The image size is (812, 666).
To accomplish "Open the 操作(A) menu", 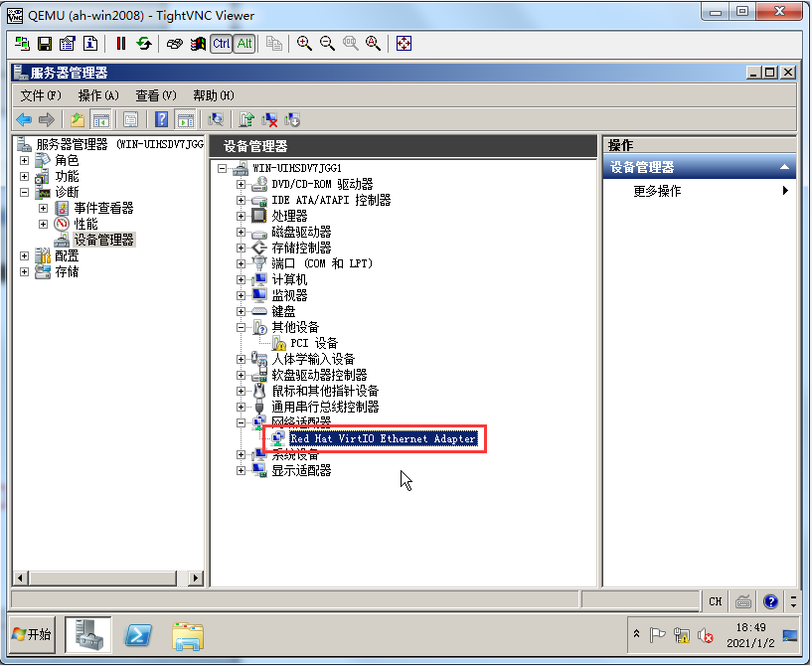I will click(x=98, y=95).
